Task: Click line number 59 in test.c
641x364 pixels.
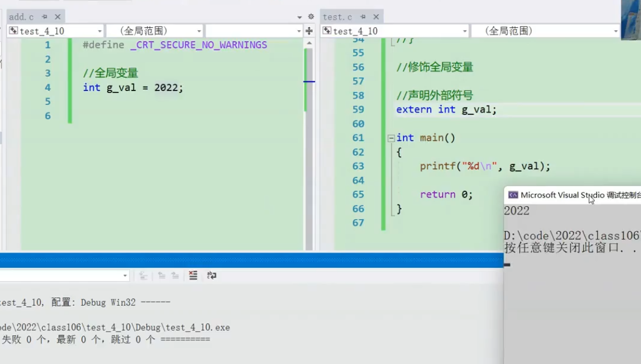Action: tap(358, 109)
